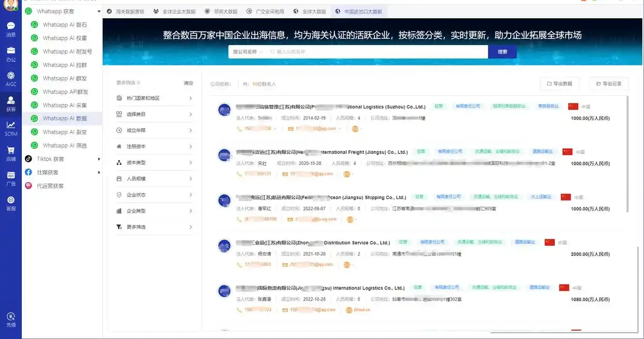This screenshot has width=644, height=339.
Task: Click the globe website icon for first company
Action: click(x=355, y=129)
